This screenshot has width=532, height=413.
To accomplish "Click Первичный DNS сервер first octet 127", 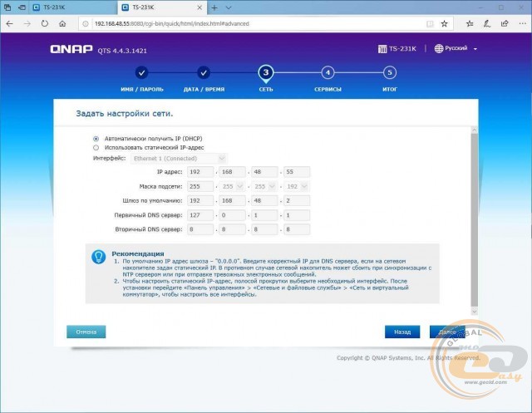I will (x=200, y=215).
